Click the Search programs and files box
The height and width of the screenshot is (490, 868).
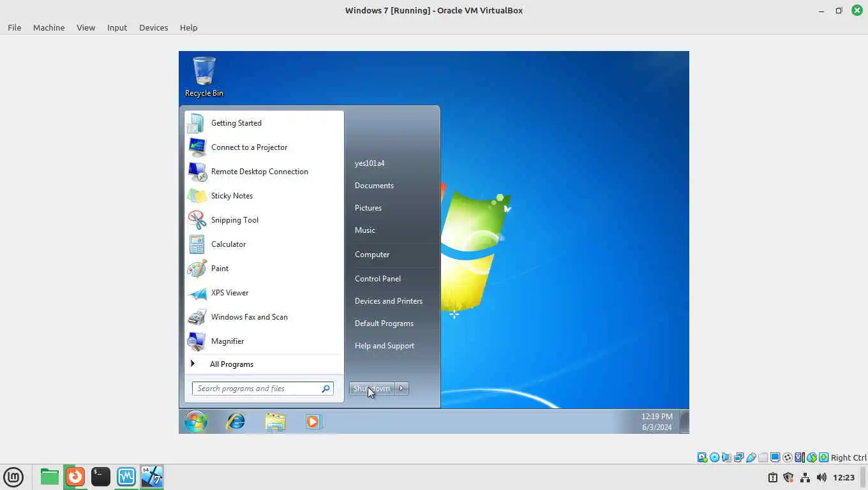click(263, 389)
